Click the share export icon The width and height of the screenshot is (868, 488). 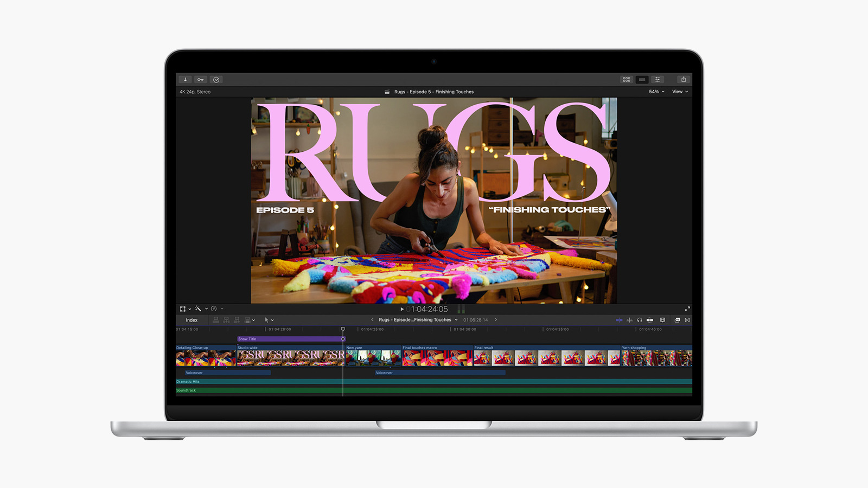(x=684, y=80)
